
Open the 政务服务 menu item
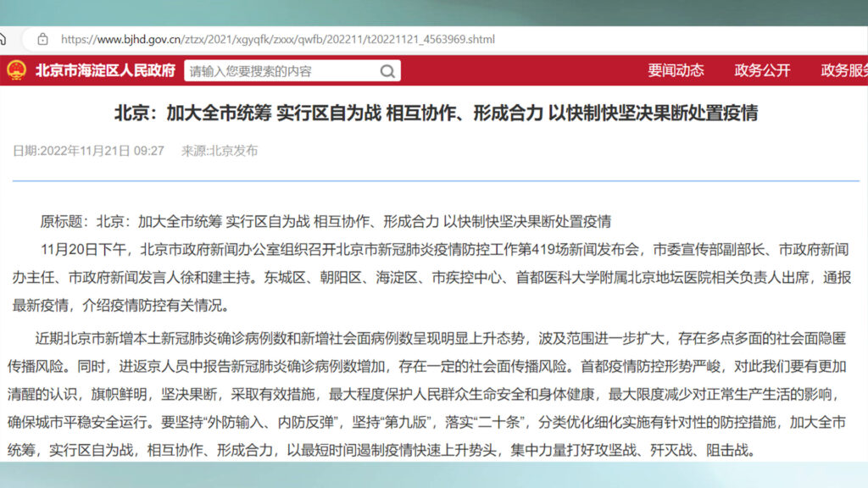(x=843, y=70)
